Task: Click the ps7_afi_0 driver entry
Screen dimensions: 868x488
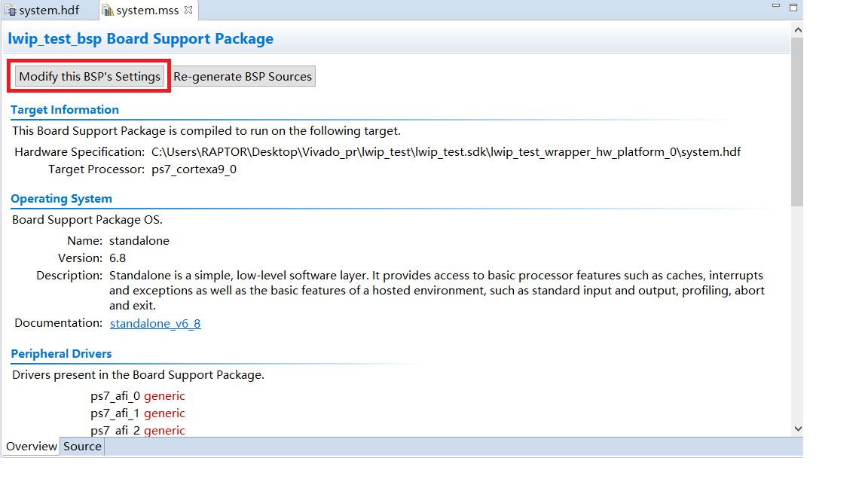Action: coord(115,395)
